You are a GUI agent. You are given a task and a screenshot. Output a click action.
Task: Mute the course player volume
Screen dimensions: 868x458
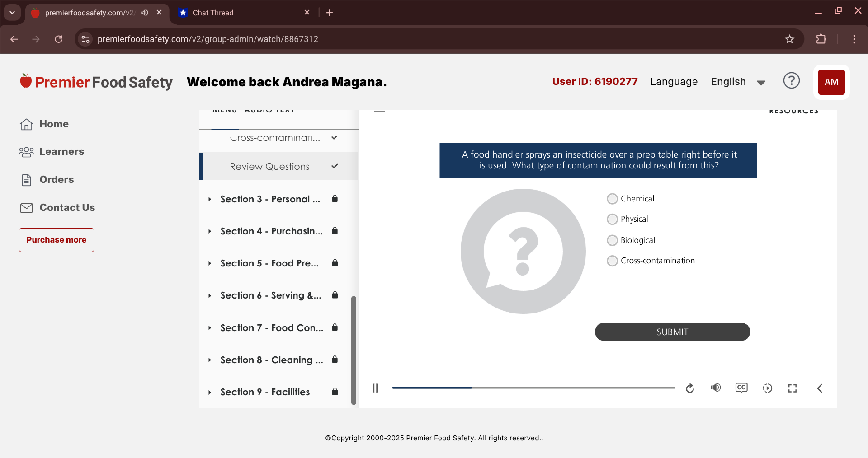click(x=716, y=388)
